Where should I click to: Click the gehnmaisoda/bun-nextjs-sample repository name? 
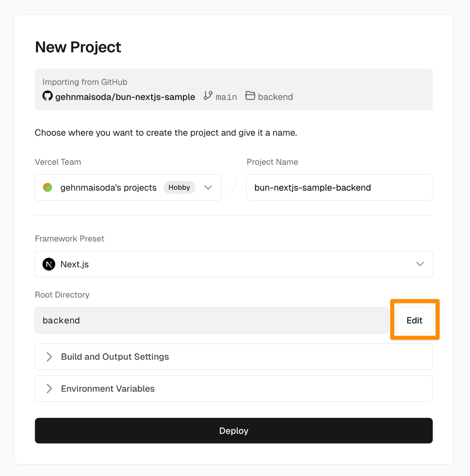pos(125,97)
